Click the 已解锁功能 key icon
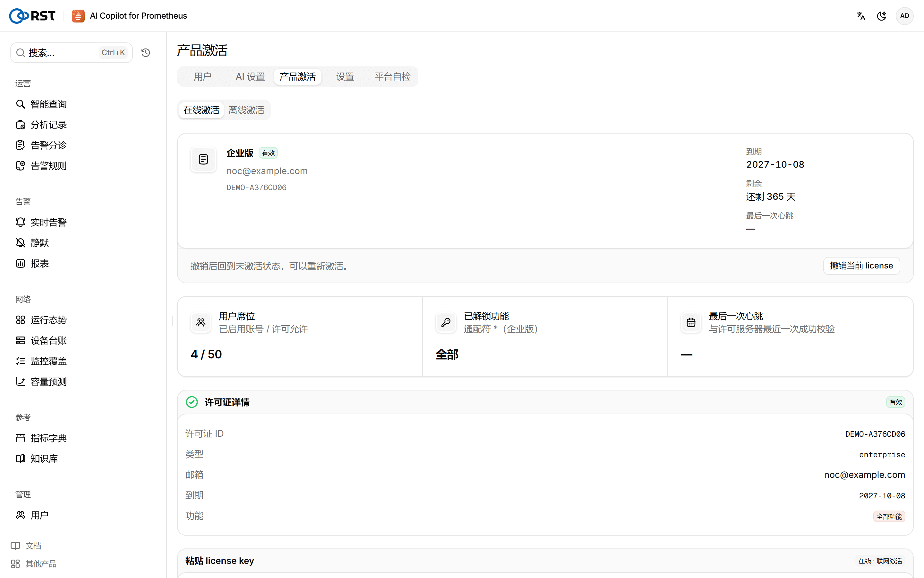The height and width of the screenshot is (578, 924). coord(446,322)
